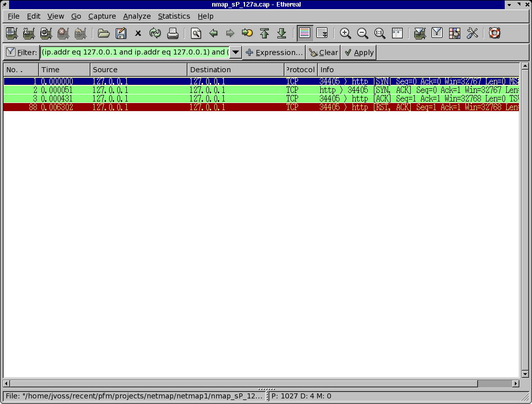Click vertical scrollbar up arrow
The width and height of the screenshot is (532, 404).
[525, 66]
